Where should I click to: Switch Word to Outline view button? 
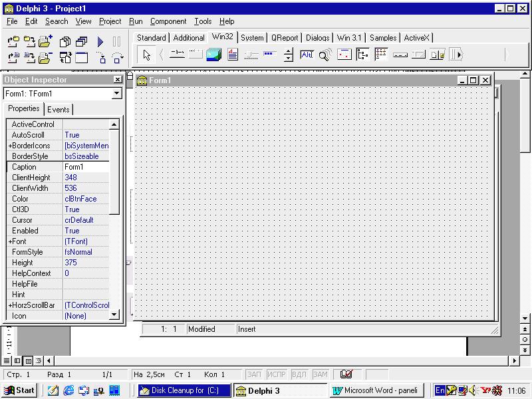39,360
